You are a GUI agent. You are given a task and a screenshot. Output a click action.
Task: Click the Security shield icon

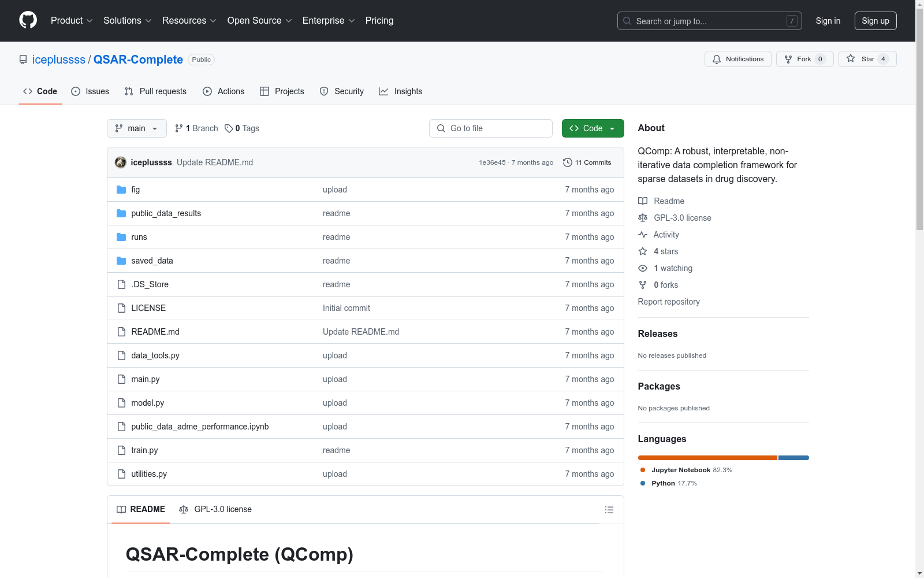point(324,91)
